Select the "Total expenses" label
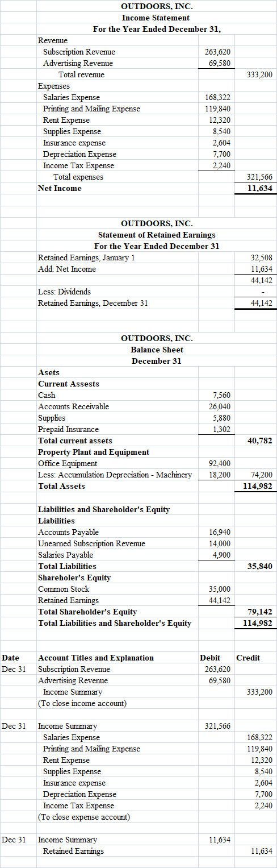 tap(78, 177)
